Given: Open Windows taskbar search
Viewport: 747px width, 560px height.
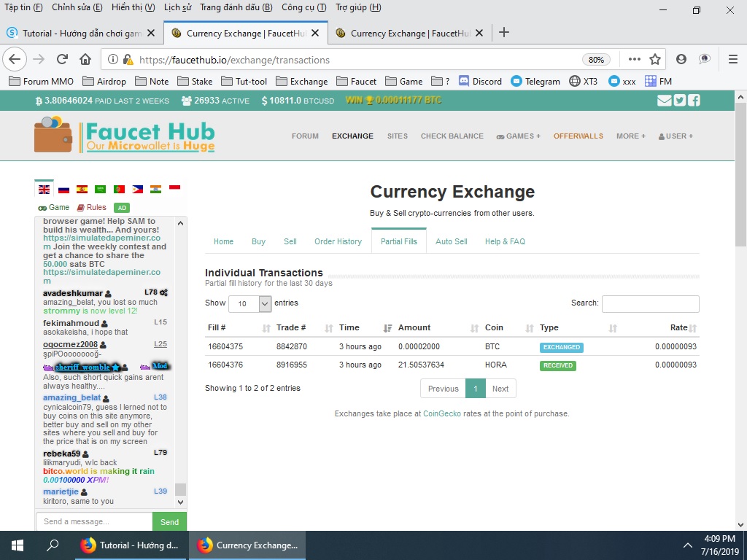Looking at the screenshot, I should tap(53, 545).
